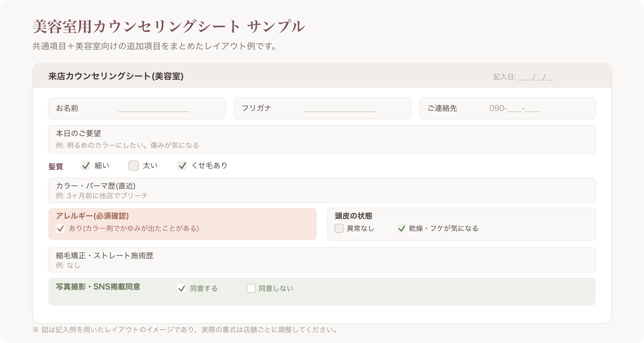Click the footnote starting with ※ 図は記入例
644x343 pixels.
[185, 330]
